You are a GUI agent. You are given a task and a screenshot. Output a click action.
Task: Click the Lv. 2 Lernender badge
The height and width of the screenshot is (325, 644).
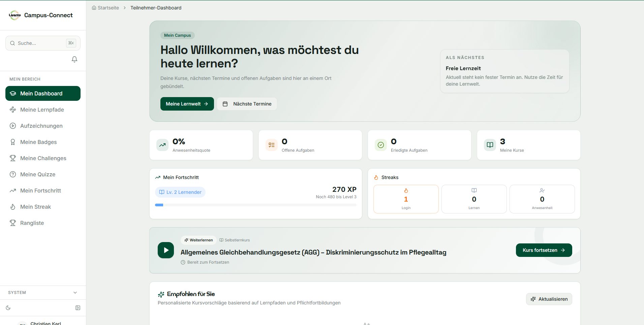(x=180, y=192)
